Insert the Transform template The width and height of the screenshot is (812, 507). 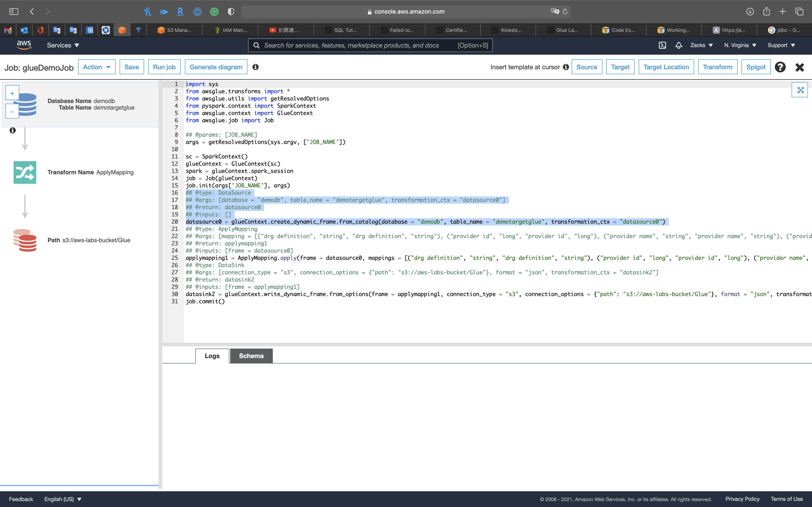pos(717,67)
